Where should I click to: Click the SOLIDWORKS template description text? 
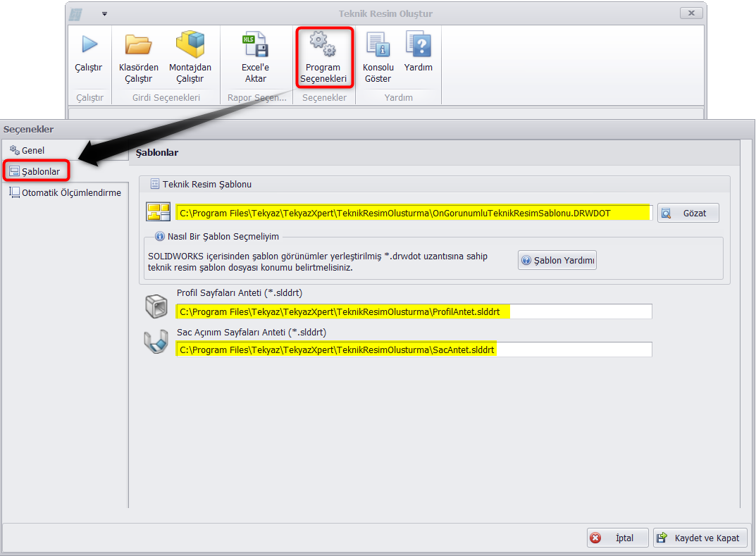click(318, 262)
